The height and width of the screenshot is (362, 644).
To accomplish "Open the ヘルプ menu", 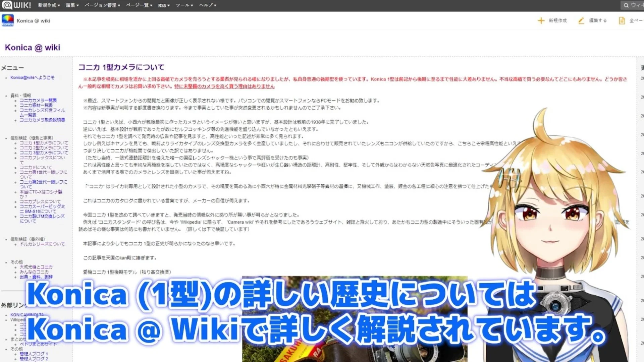I will [207, 5].
